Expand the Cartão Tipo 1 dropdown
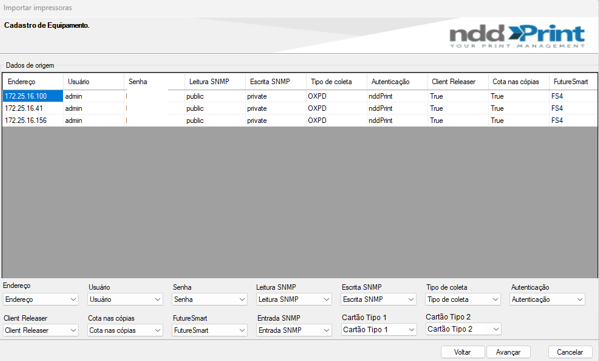599x361 pixels. pyautogui.click(x=378, y=330)
